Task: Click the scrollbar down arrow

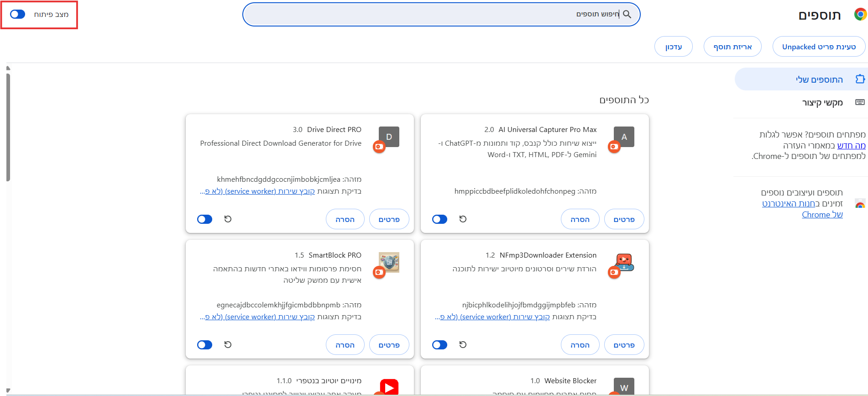Action: point(8,391)
